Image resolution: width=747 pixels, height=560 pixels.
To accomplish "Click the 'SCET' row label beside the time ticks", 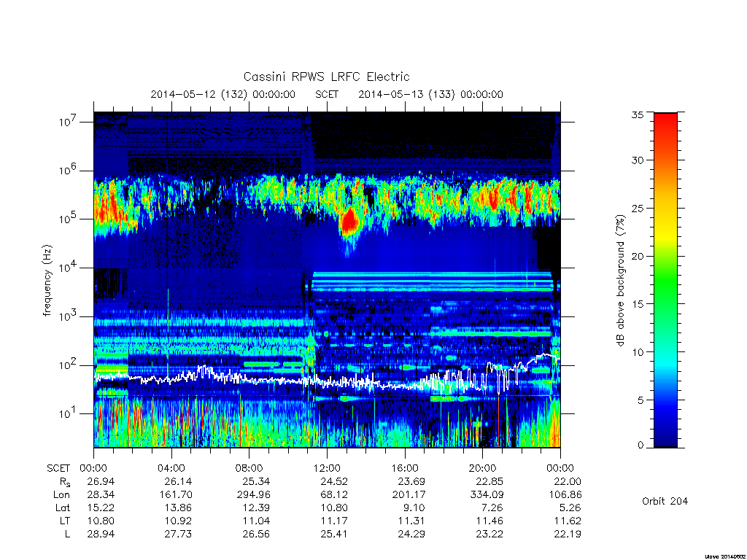I will pos(58,468).
